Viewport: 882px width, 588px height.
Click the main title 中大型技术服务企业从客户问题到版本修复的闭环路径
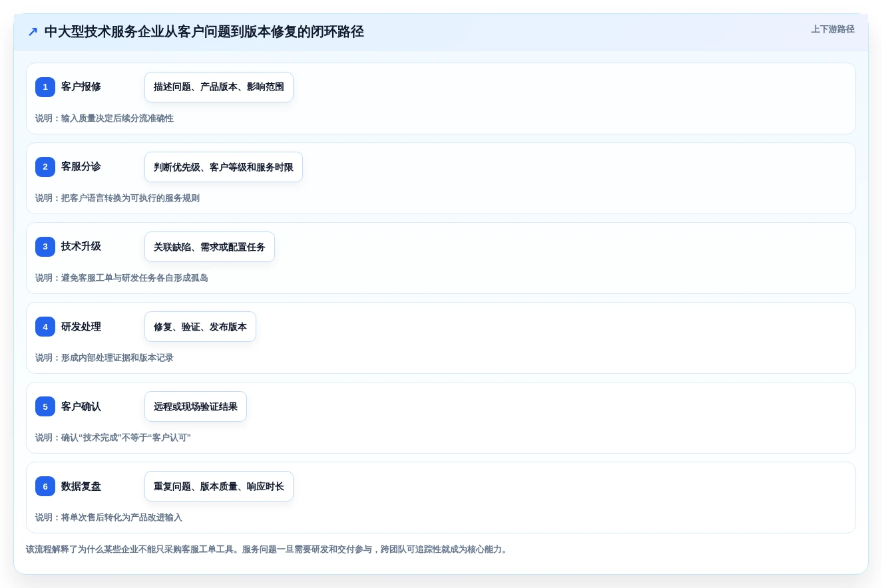point(204,31)
